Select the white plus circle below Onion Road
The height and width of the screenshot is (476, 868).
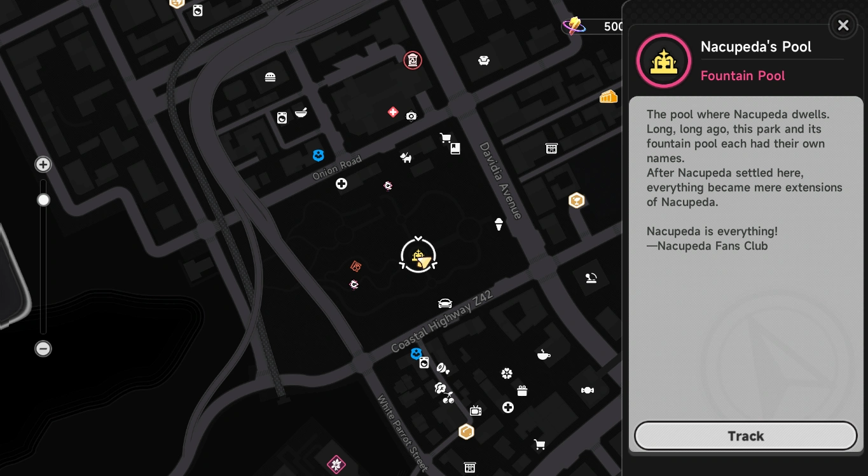click(x=341, y=184)
